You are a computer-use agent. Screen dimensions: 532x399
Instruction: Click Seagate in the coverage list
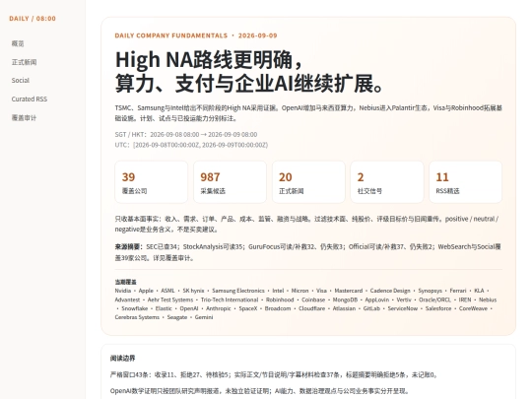click(177, 317)
